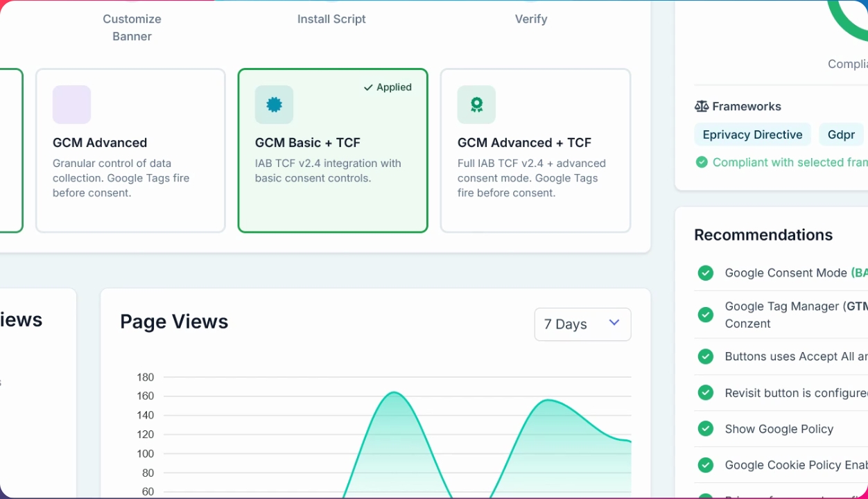
Task: Click the green check beside Compliant with selected
Action: pyautogui.click(x=702, y=162)
